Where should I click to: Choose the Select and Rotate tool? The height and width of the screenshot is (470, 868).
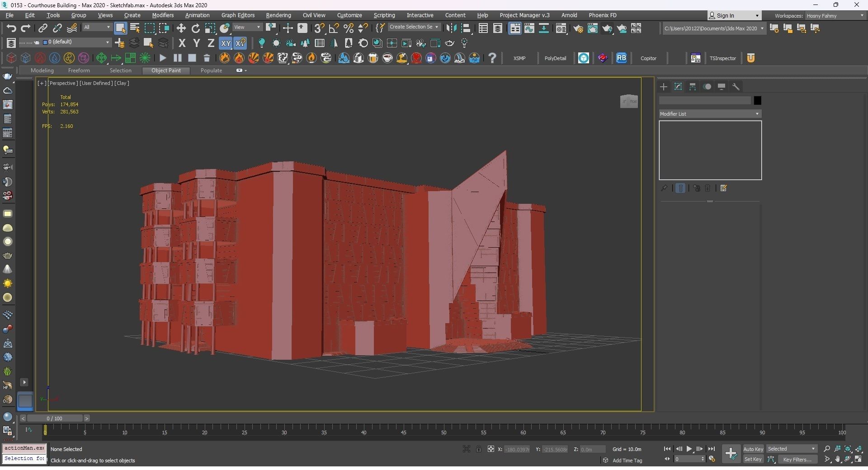point(195,28)
